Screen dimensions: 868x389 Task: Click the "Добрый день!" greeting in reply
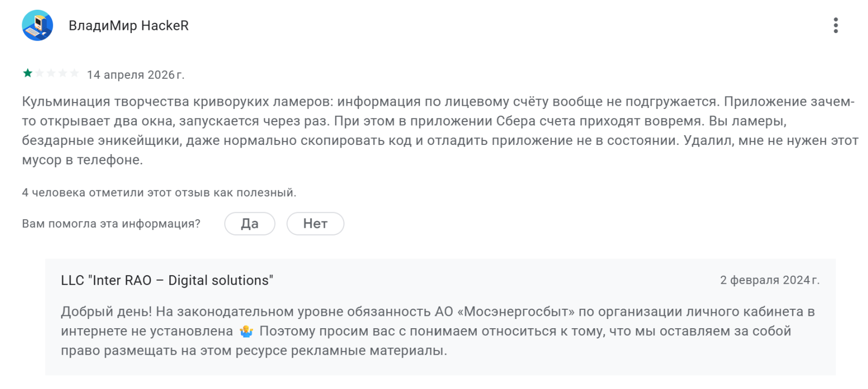point(106,312)
